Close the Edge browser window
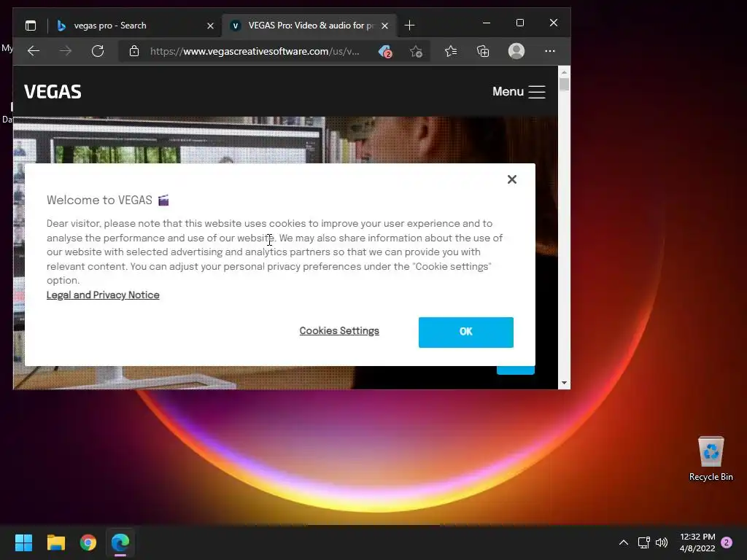Screen dimensions: 747x560 pyautogui.click(x=554, y=23)
